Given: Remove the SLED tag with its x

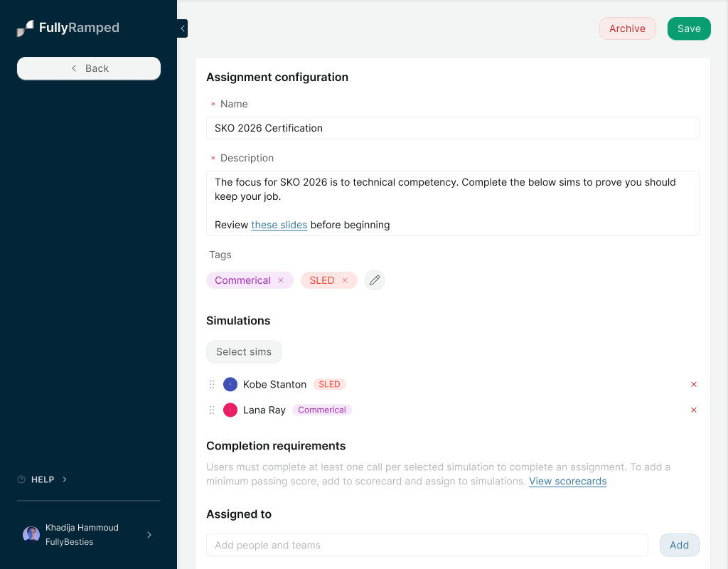Looking at the screenshot, I should [346, 280].
